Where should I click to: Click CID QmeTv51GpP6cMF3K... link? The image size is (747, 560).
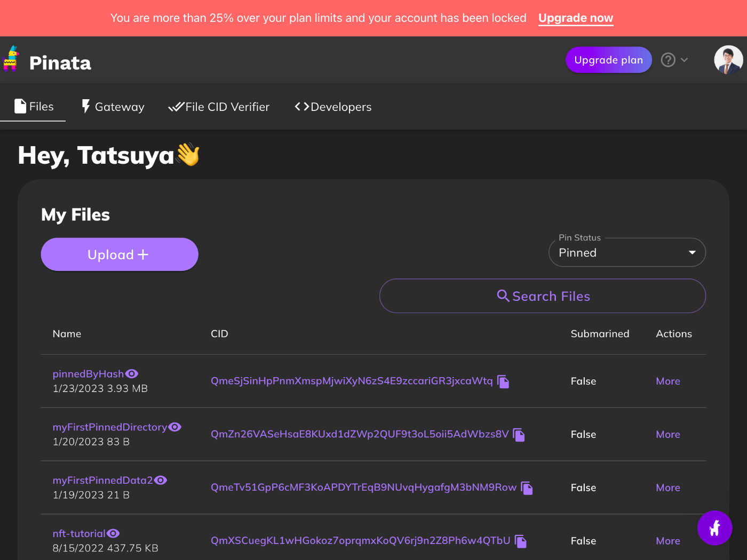[x=363, y=487]
